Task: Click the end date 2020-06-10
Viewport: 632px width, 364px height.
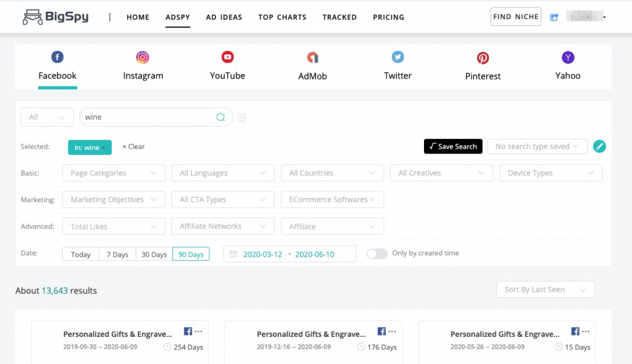Action: click(315, 254)
